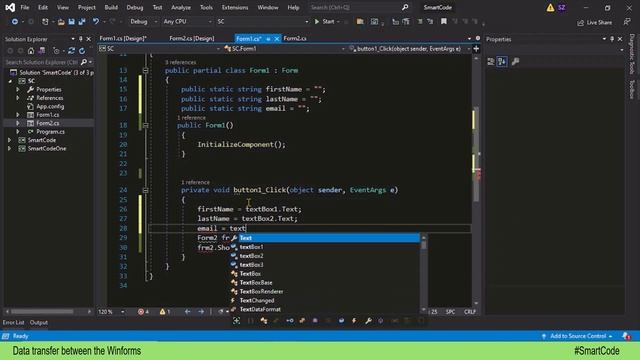Undo last action with Undo icon

coord(96,22)
